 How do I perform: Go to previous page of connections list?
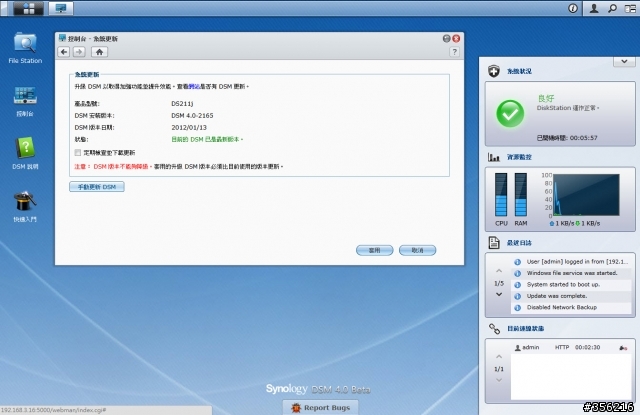[499, 357]
